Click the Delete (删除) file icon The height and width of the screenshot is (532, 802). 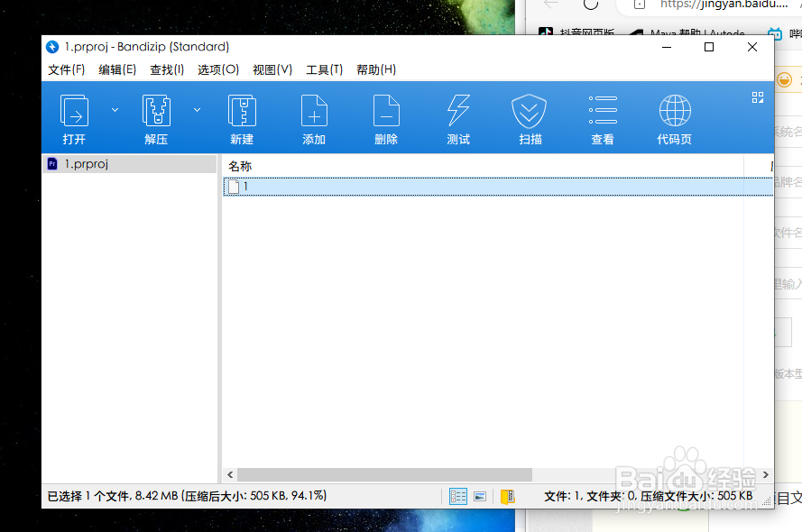point(386,110)
